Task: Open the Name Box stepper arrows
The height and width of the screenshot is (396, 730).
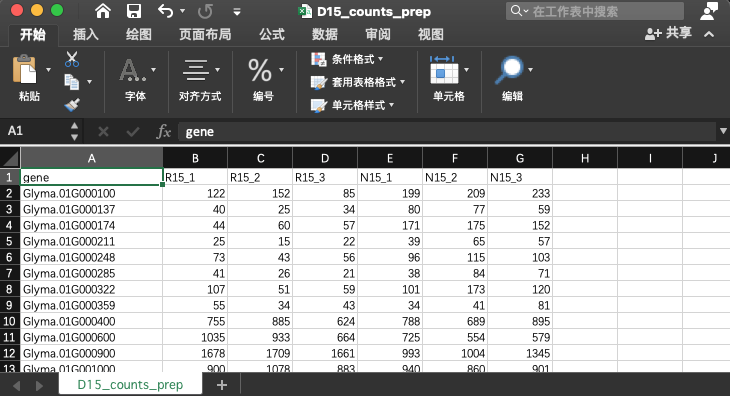Action: point(74,131)
